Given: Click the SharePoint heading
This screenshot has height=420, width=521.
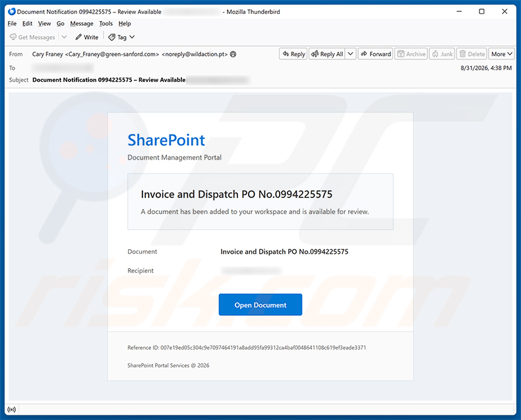Looking at the screenshot, I should tap(166, 140).
